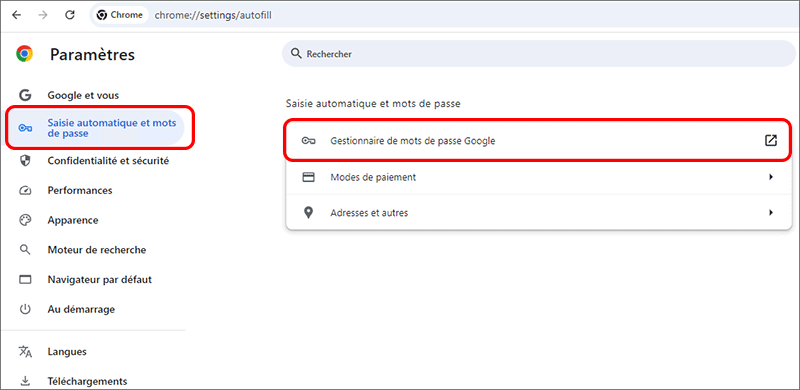Focus the Rechercher settings search field

pyautogui.click(x=538, y=54)
